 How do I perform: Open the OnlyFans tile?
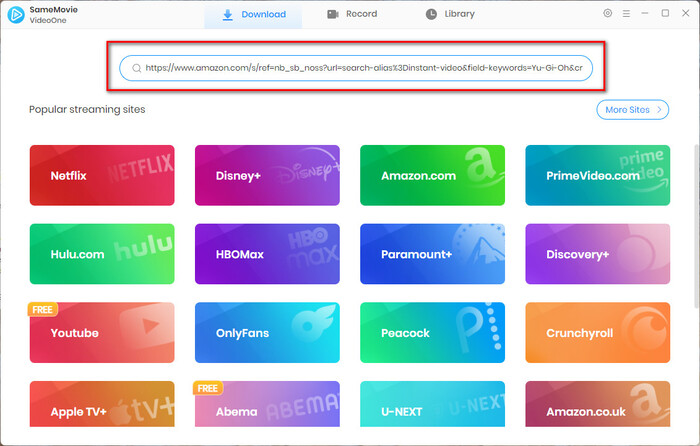(x=267, y=333)
